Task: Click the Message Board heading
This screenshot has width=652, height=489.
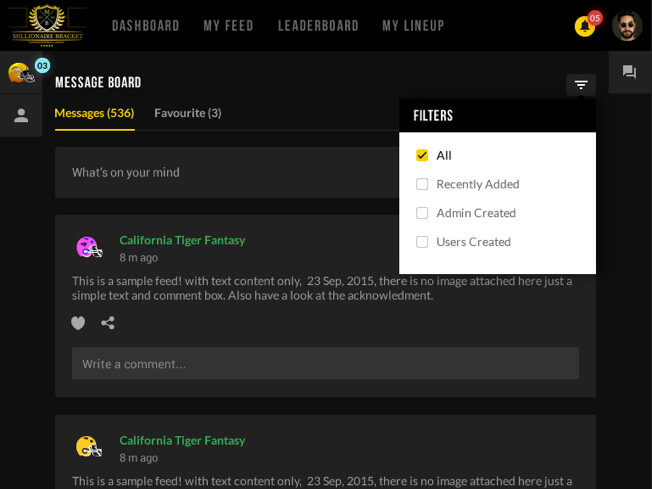Action: click(98, 82)
